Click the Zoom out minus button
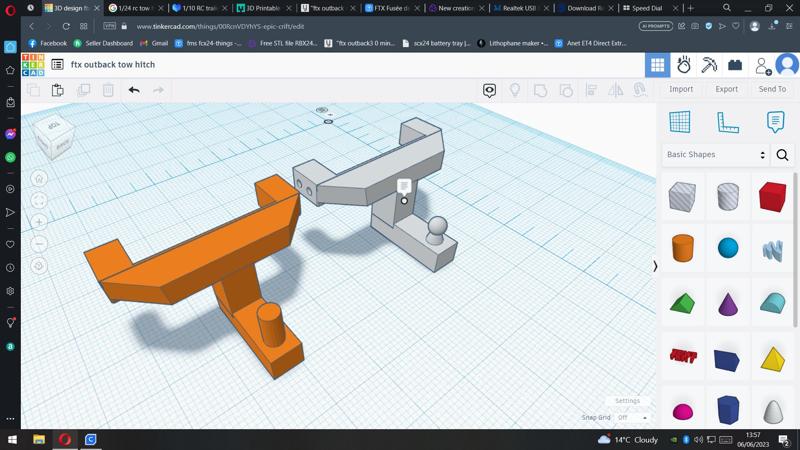 click(x=39, y=244)
